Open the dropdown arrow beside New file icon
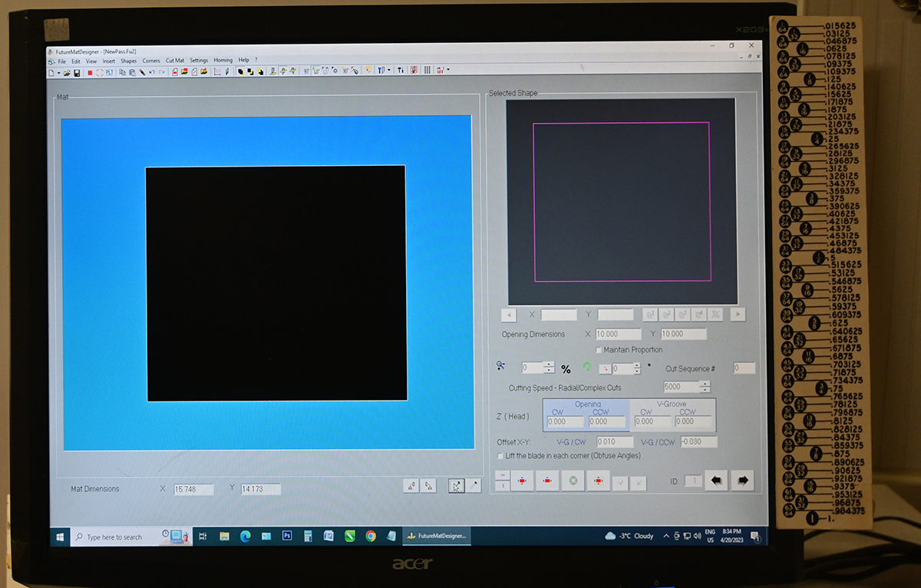This screenshot has height=588, width=921. pos(59,72)
